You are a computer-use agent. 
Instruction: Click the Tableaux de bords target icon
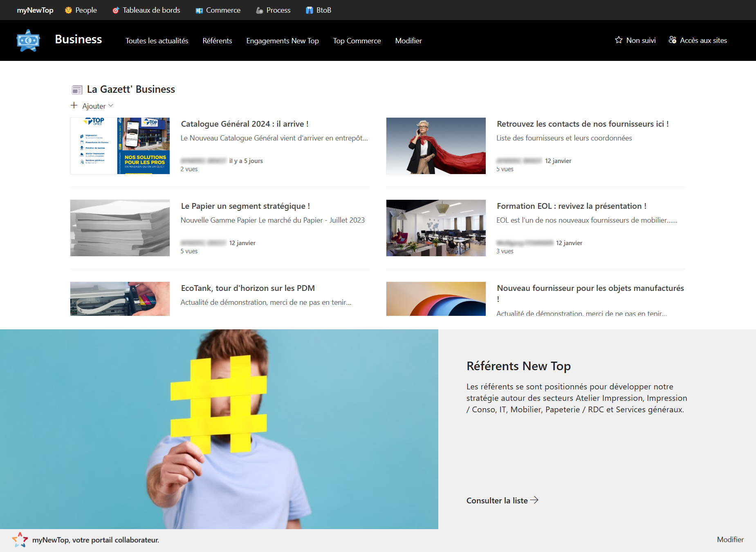(x=116, y=10)
